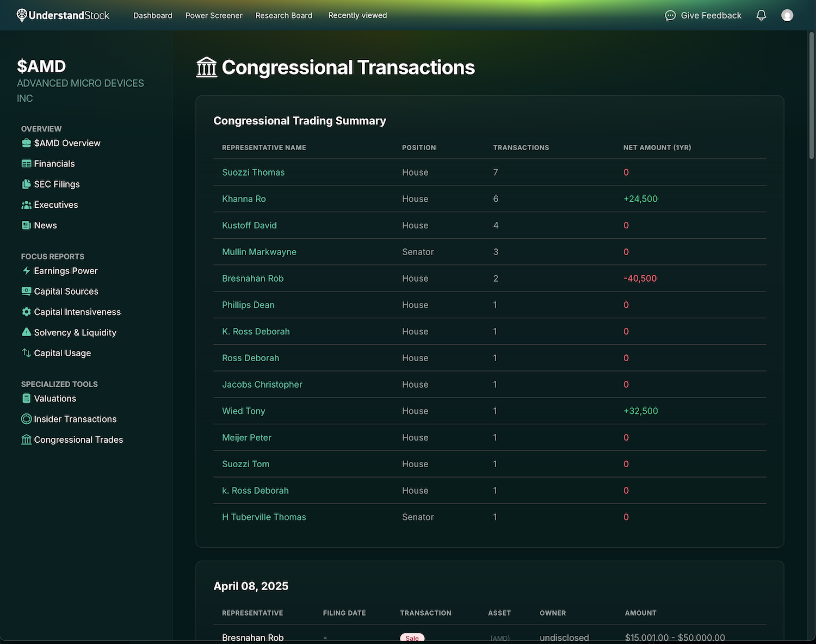Open Capital Usage report
The width and height of the screenshot is (816, 644).
pos(63,353)
